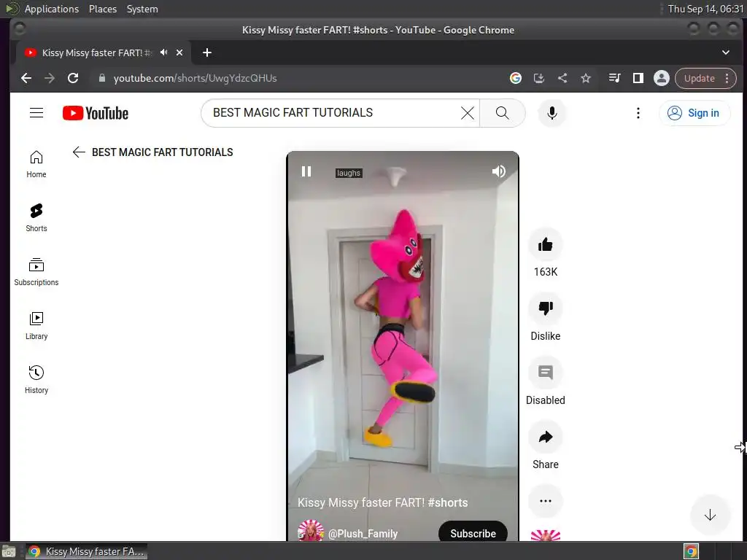The image size is (747, 560).
Task: Open a new tab with plus button
Action: 206,52
